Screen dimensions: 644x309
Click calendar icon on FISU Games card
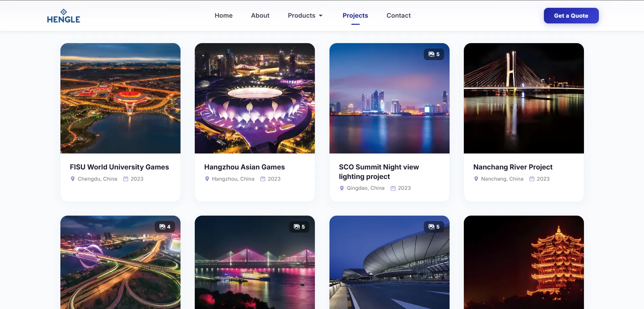[126, 179]
